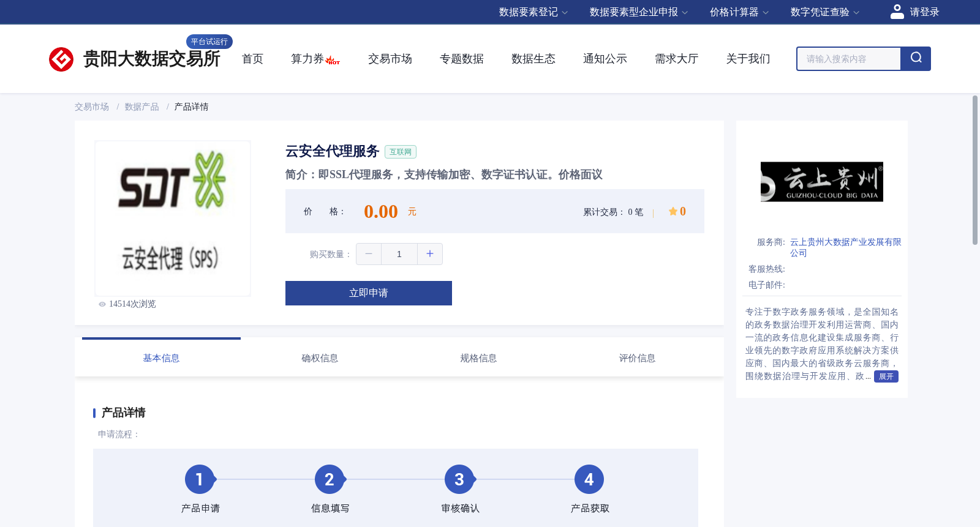This screenshot has height=527, width=980.
Task: Switch to the 规格信息 tab
Action: point(478,358)
